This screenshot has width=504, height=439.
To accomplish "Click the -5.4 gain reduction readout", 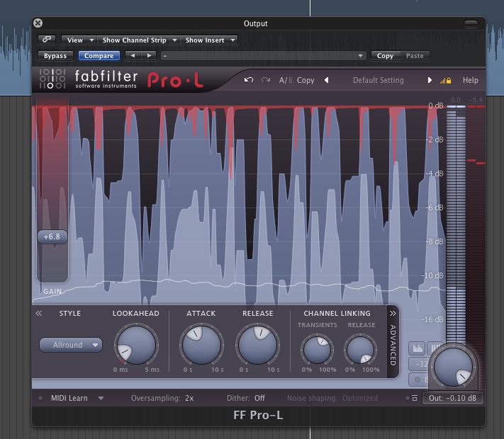I will coord(476,100).
